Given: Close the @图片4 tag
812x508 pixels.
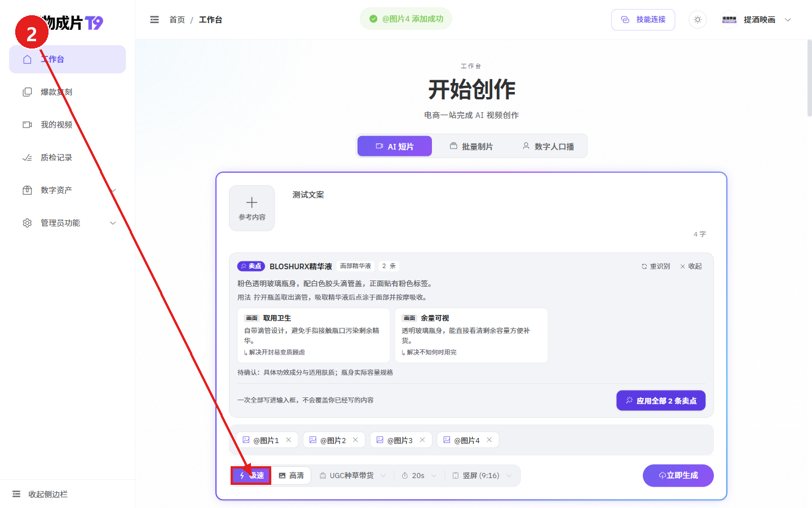Looking at the screenshot, I should tap(489, 440).
